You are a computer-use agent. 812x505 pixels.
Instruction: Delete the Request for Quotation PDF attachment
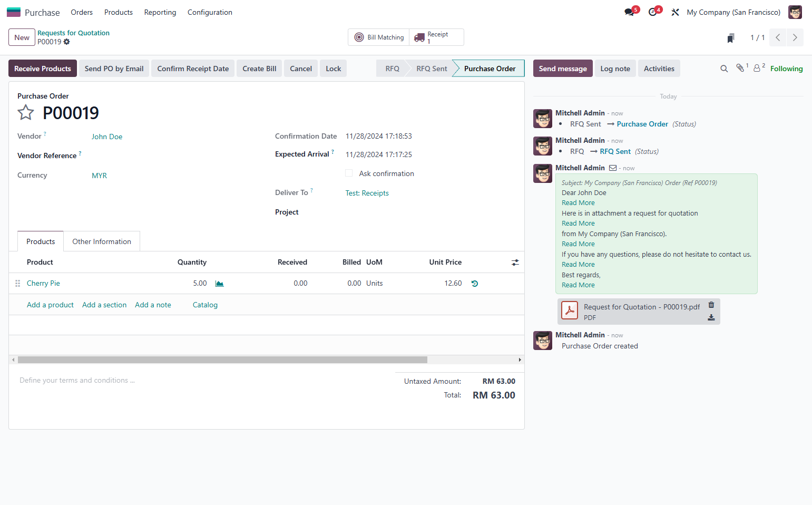point(711,305)
